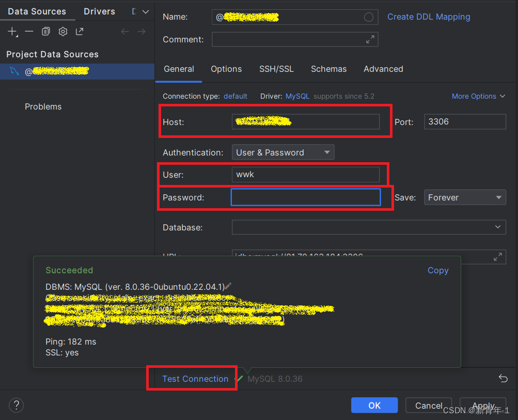Expand the Database dropdown
This screenshot has height=420, width=518.
pyautogui.click(x=497, y=227)
